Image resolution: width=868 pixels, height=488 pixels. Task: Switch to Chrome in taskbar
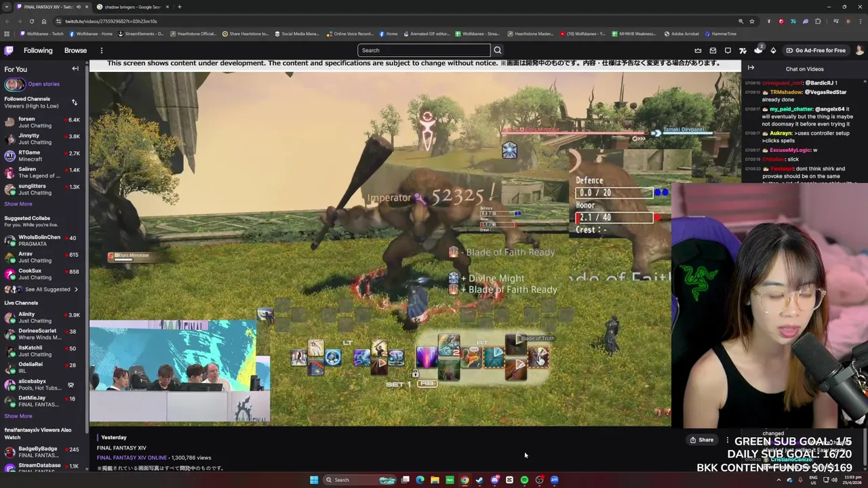[x=465, y=480]
